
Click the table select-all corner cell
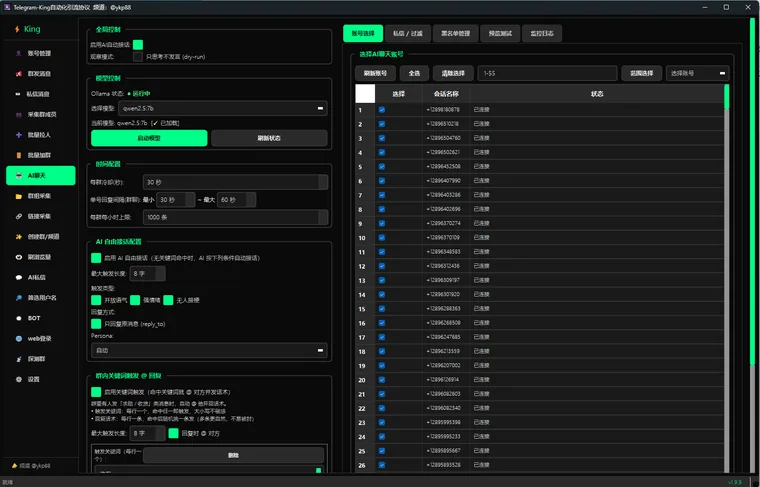point(365,94)
